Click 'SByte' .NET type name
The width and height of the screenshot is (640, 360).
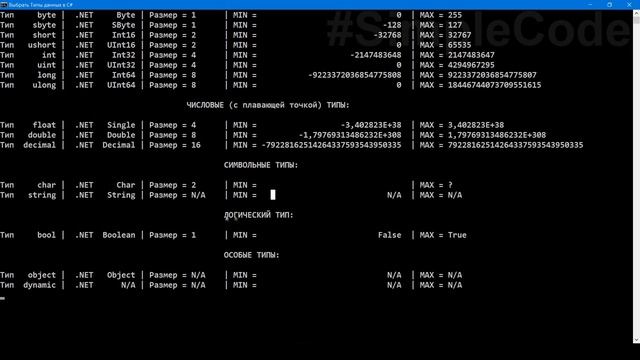coord(123,25)
